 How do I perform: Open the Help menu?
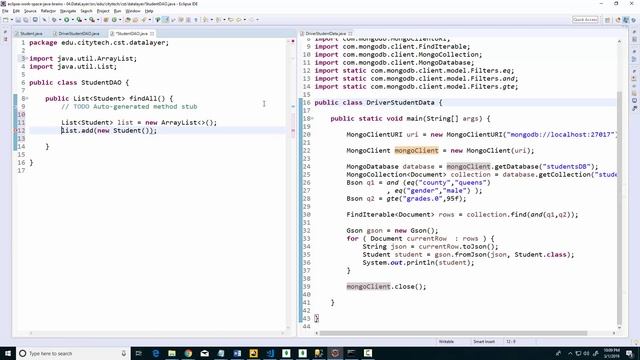[149, 11]
